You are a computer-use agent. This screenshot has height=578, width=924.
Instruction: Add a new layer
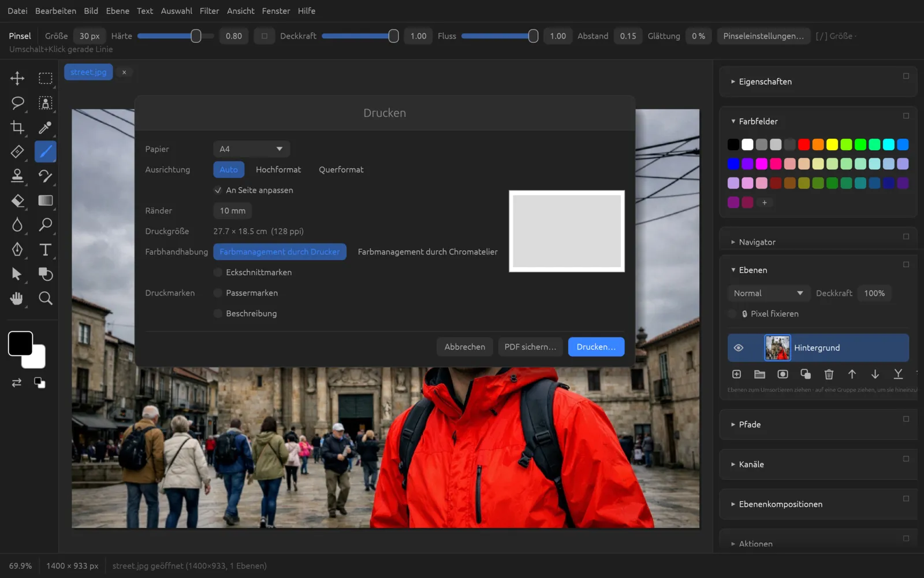coord(736,374)
